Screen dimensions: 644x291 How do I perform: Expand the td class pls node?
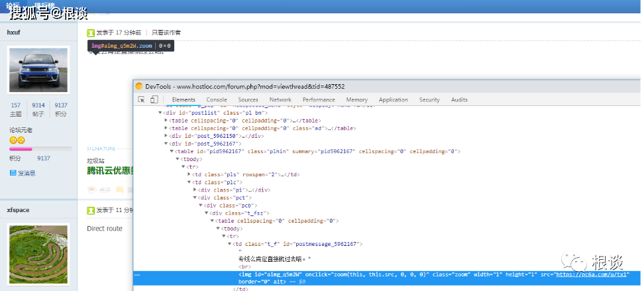point(189,175)
